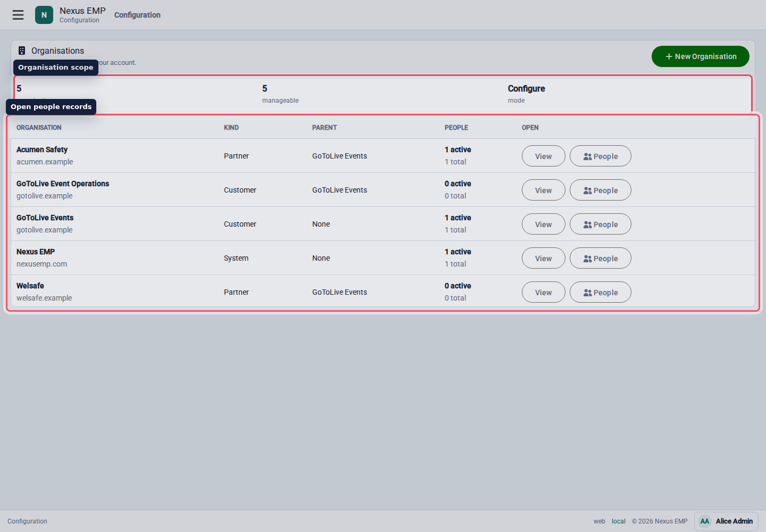766x532 pixels.
Task: Select the Welsafe organisation name
Action: coord(30,286)
